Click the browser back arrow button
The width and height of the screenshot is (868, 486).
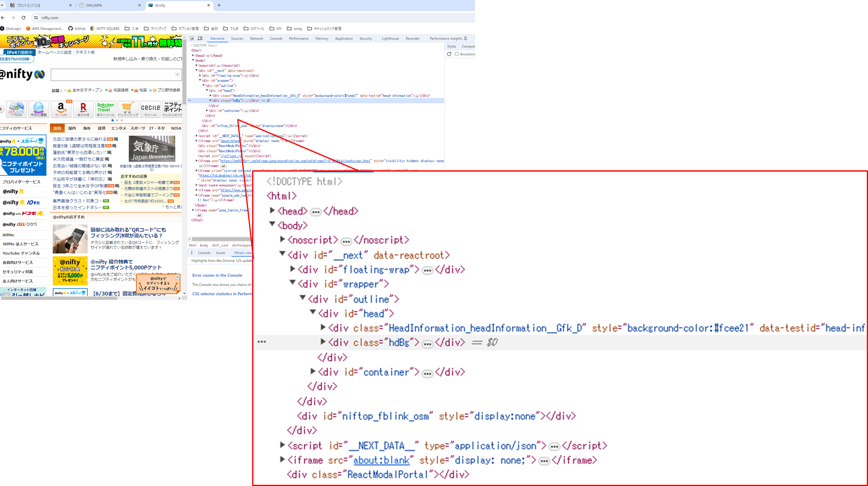(x=3, y=18)
